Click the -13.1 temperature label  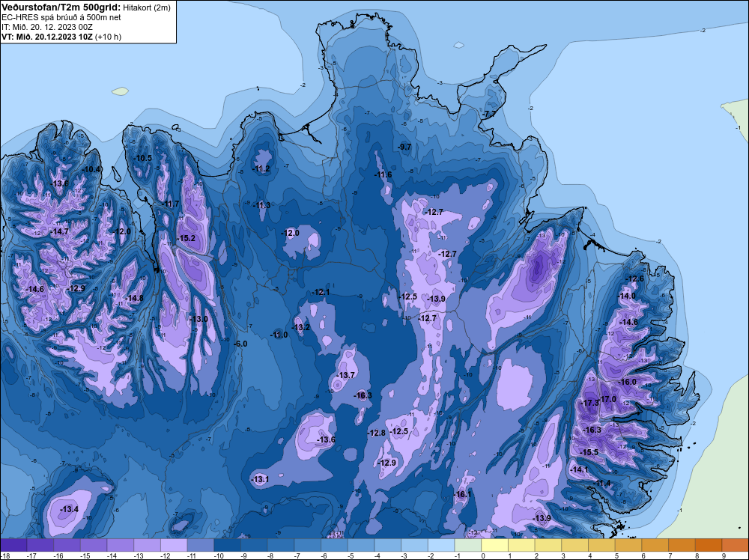point(261,479)
